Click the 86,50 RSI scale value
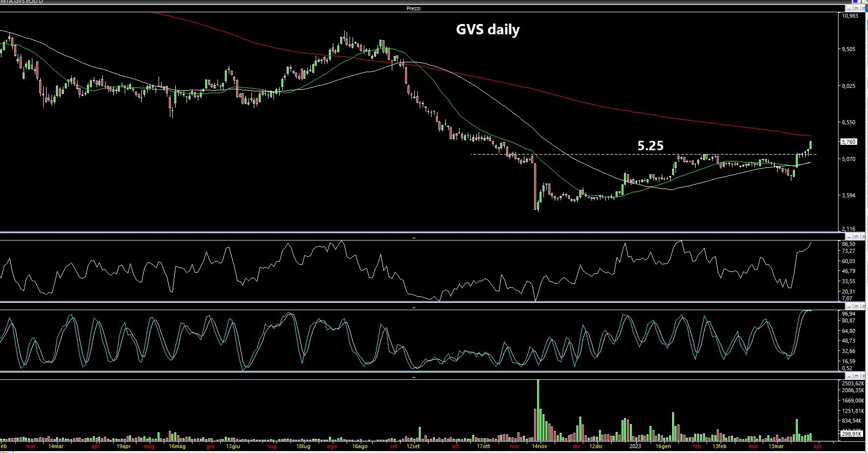 pos(848,244)
